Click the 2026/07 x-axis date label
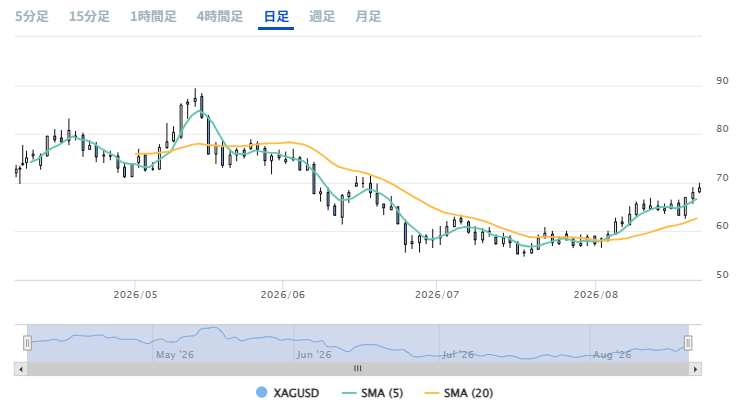Viewport: 740px width, 408px height. (437, 295)
